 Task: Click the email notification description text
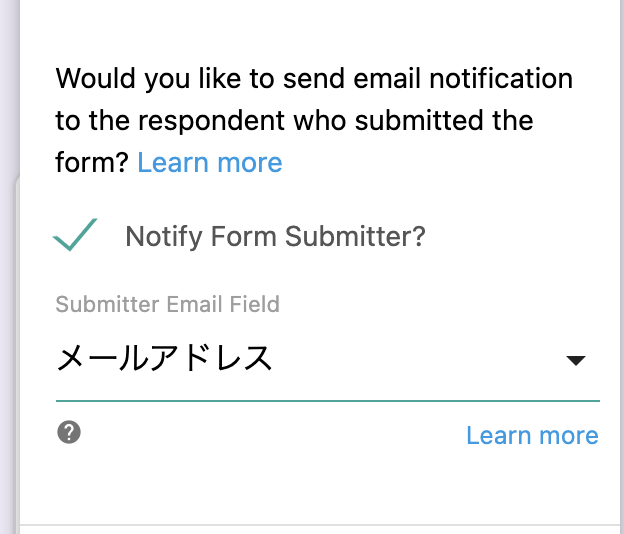coord(314,120)
